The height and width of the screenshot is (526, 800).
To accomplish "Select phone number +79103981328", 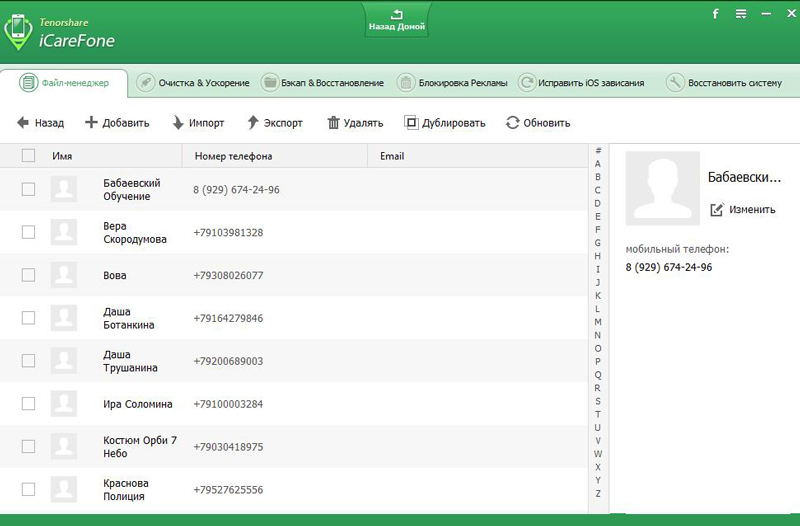I will click(x=228, y=233).
